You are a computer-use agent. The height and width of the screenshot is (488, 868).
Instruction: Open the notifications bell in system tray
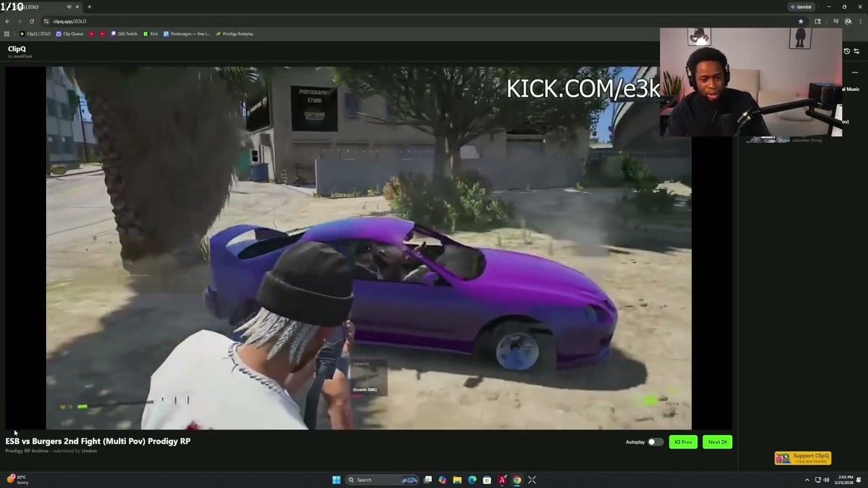click(859, 480)
